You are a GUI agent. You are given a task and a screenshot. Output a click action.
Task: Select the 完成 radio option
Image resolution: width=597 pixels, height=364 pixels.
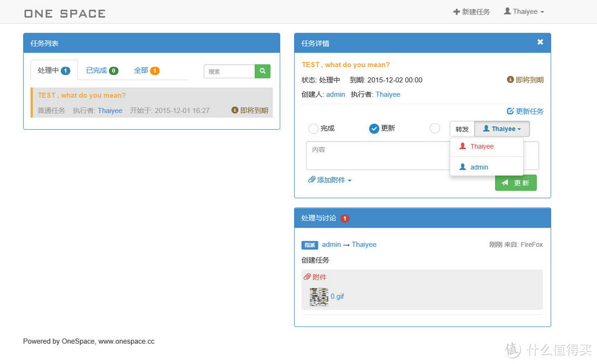[x=313, y=129]
